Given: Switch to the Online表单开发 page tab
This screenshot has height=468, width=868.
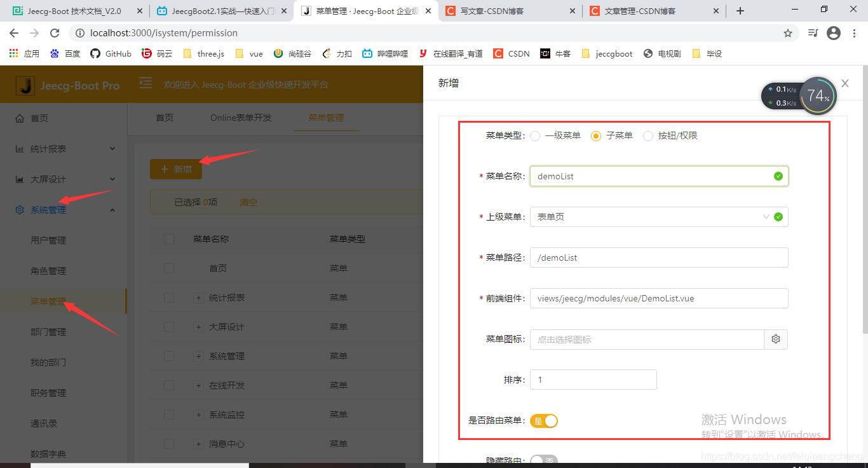Looking at the screenshot, I should tap(241, 118).
